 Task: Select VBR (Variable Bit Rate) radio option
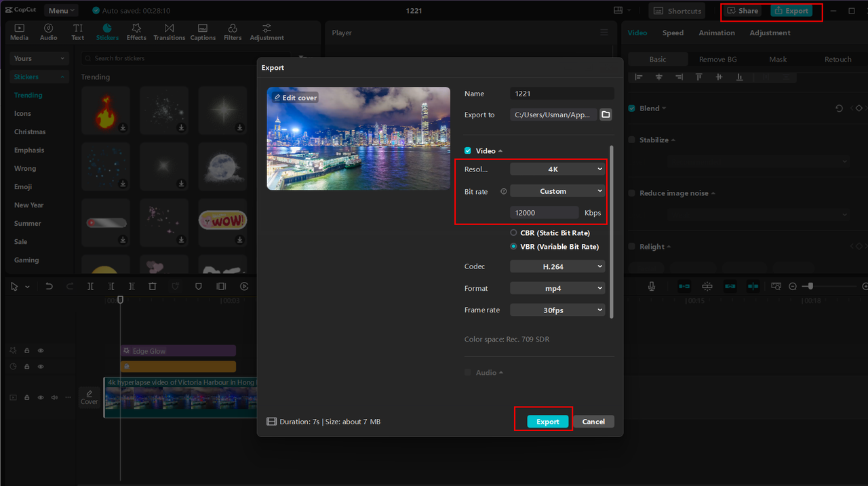513,247
